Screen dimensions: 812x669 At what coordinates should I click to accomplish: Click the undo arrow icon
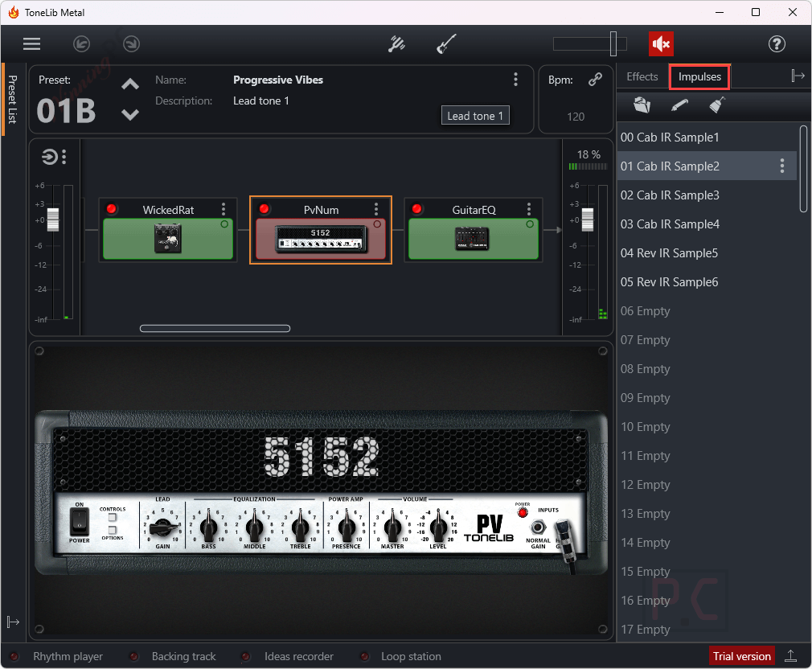pyautogui.click(x=81, y=44)
